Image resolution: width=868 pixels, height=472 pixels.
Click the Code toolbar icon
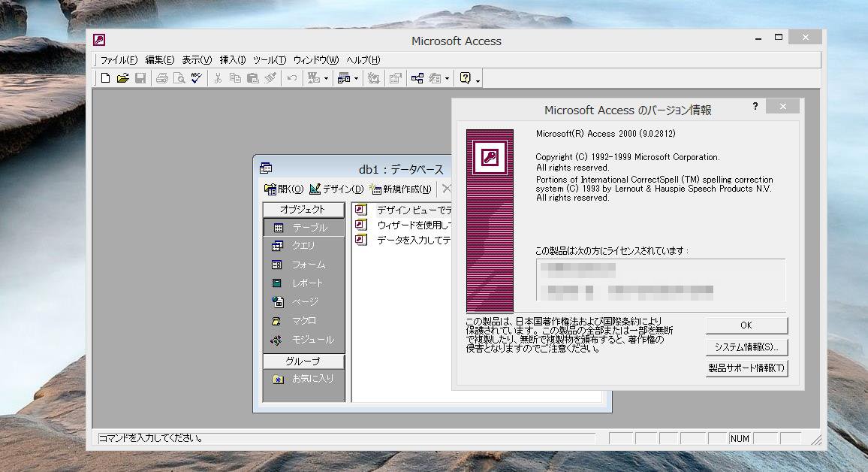click(x=374, y=78)
